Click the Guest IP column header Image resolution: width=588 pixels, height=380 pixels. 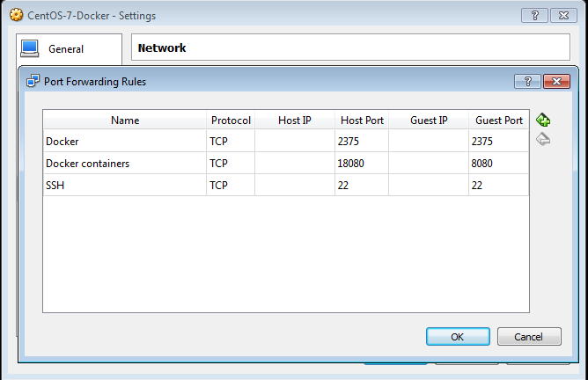[x=429, y=121]
